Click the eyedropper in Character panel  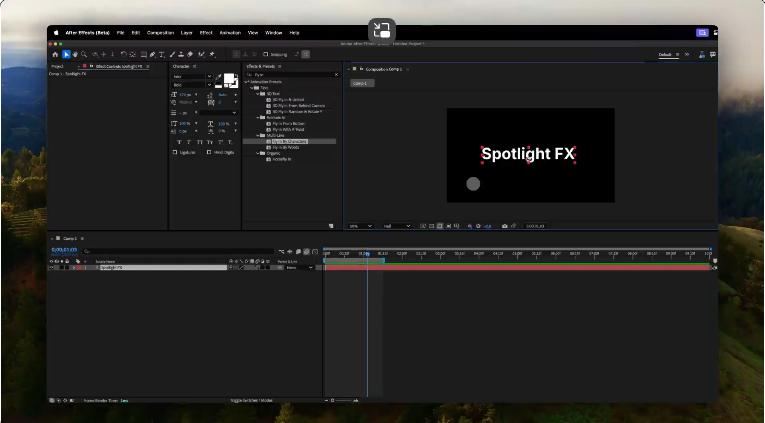click(x=219, y=77)
